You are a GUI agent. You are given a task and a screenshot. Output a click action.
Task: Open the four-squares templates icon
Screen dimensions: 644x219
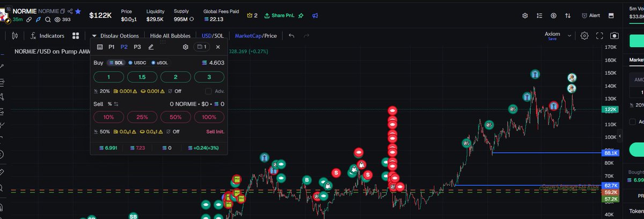coord(76,36)
